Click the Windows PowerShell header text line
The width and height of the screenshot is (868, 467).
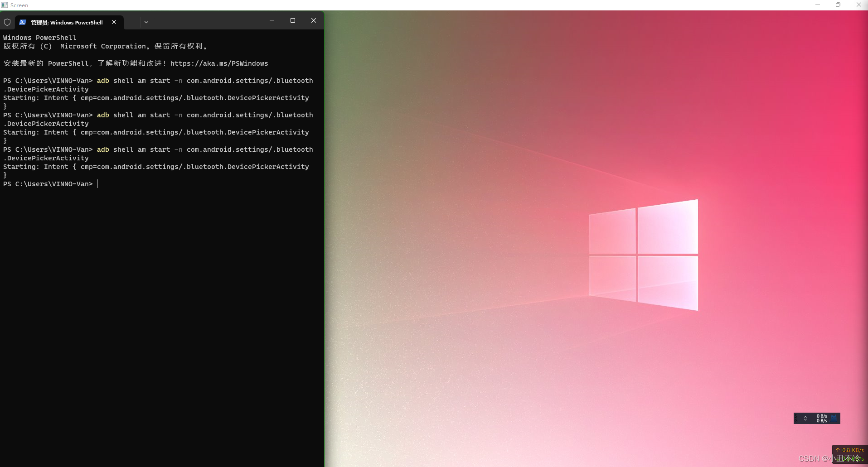40,38
